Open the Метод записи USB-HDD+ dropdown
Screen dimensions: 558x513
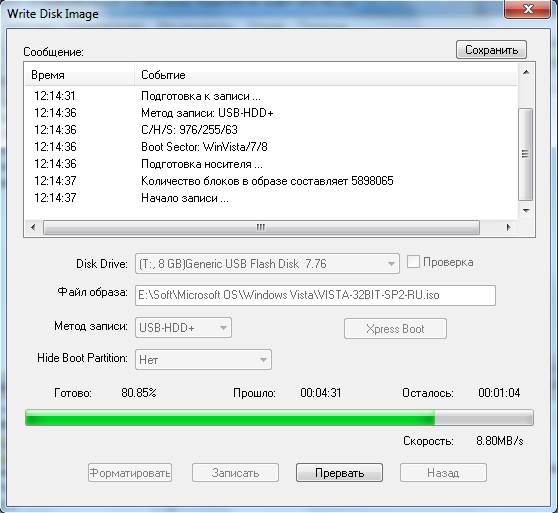point(183,328)
